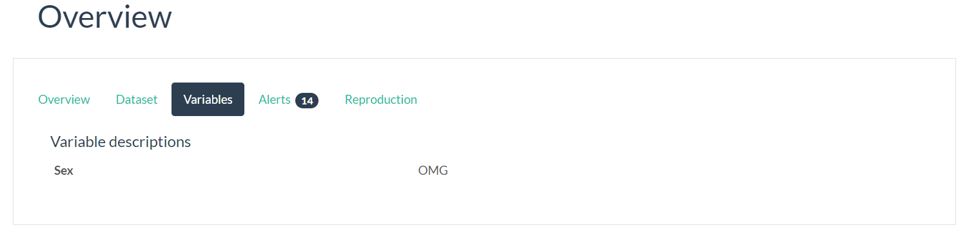Open the Dataset tab
The width and height of the screenshot is (980, 236).
point(137,99)
